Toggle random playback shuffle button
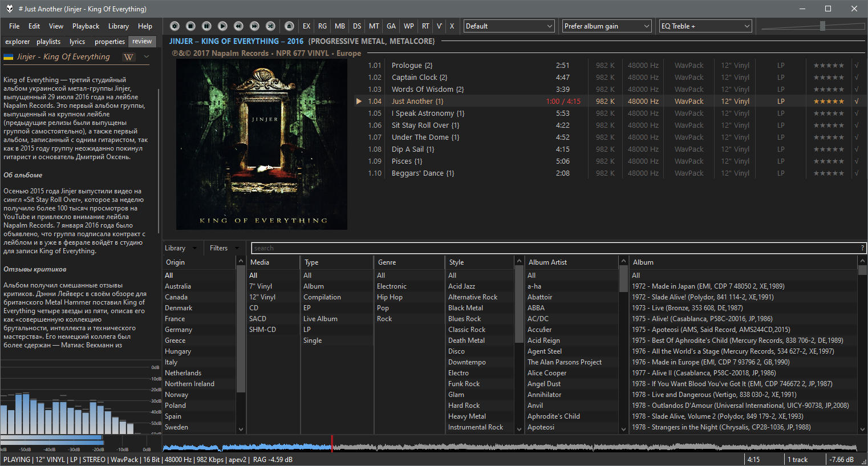 pyautogui.click(x=271, y=26)
